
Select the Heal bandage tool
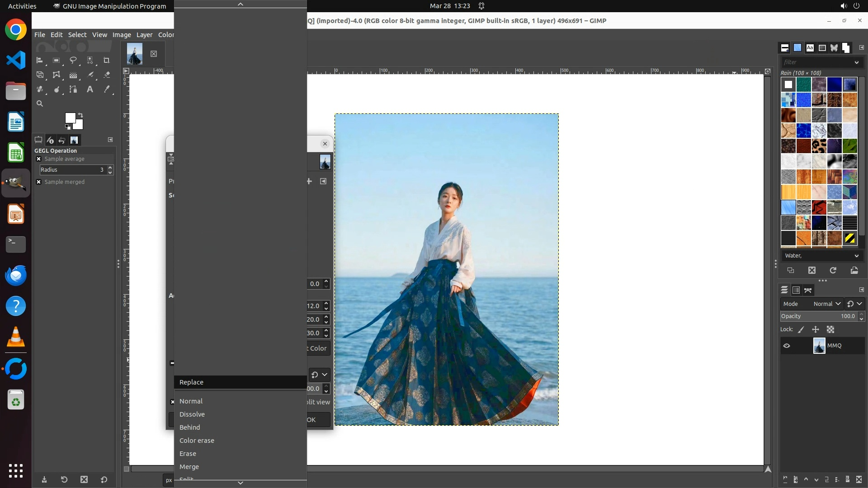pos(40,89)
